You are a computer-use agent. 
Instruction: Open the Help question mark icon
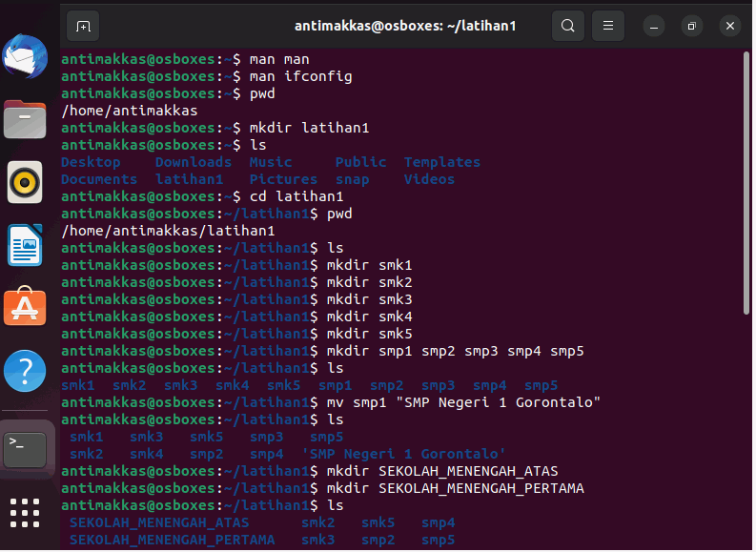coord(25,372)
